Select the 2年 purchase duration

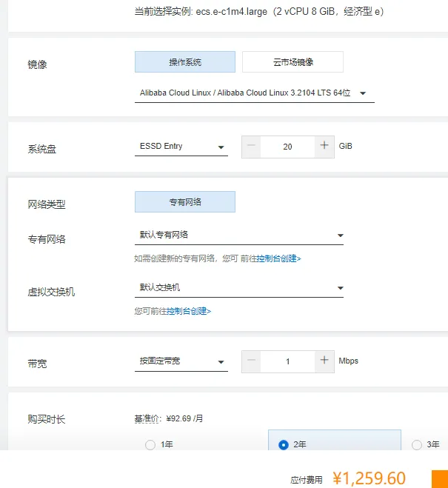pyautogui.click(x=335, y=441)
